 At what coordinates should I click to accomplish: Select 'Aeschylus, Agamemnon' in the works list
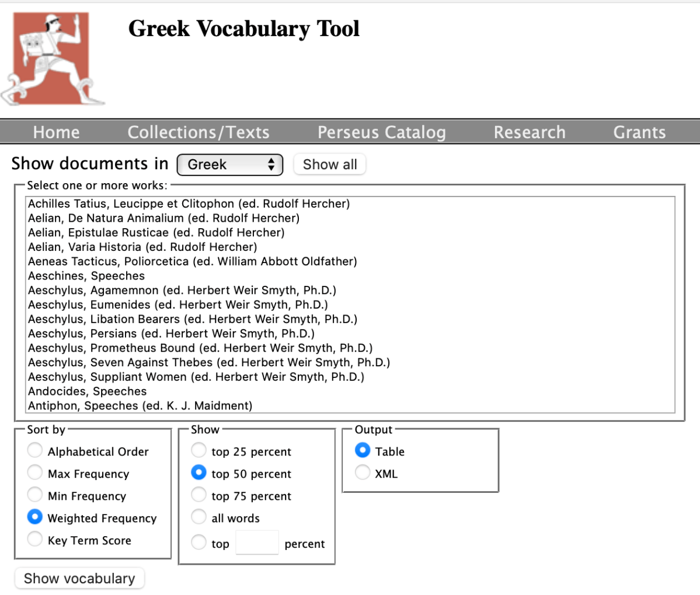(x=175, y=290)
